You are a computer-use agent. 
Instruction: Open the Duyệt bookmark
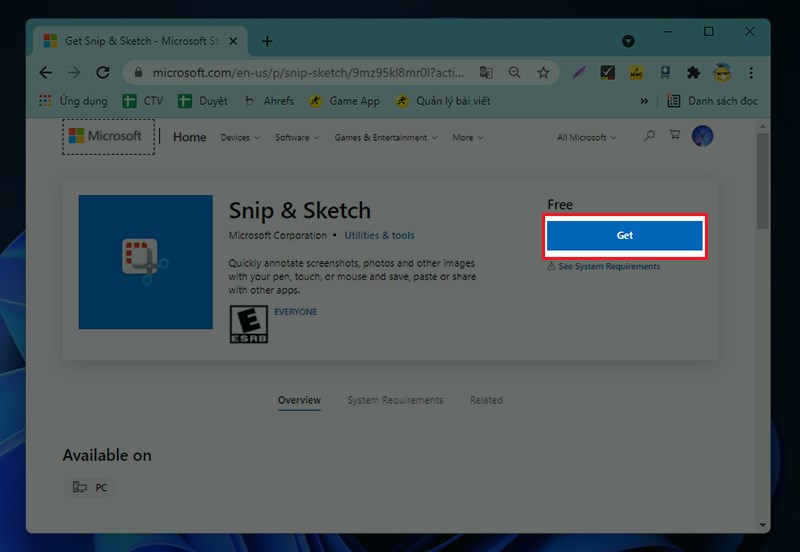coord(203,101)
